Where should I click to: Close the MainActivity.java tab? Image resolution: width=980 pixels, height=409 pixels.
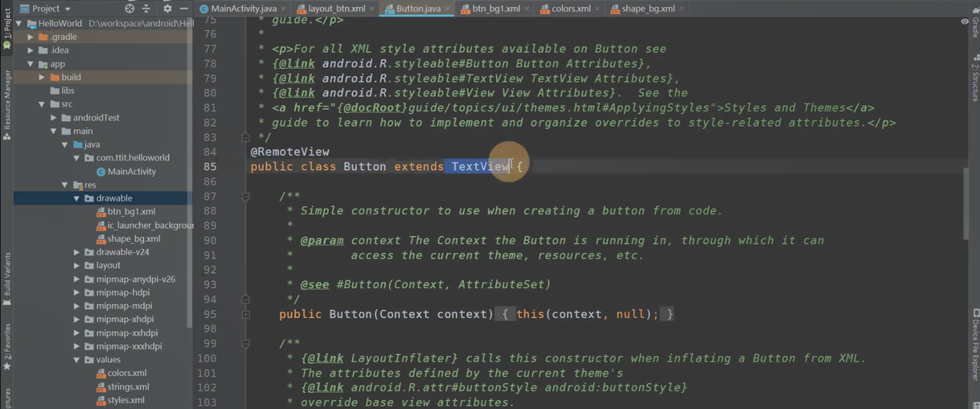(283, 9)
